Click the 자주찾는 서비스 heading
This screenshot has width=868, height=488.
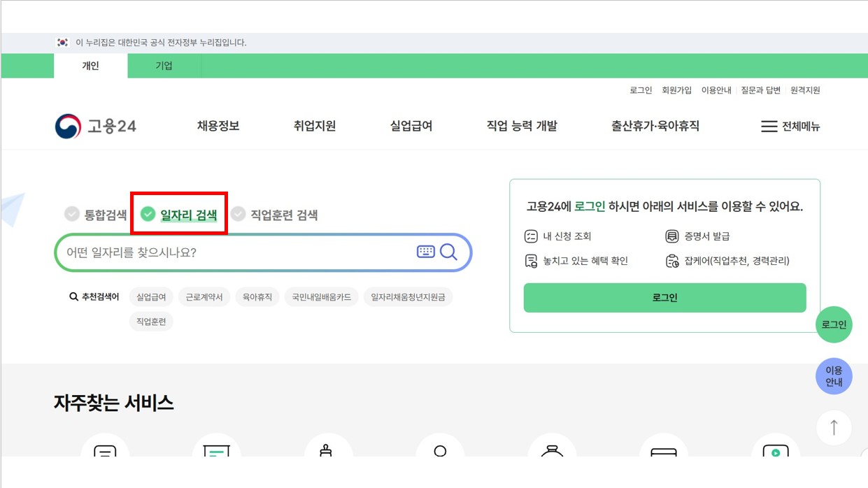coord(114,403)
